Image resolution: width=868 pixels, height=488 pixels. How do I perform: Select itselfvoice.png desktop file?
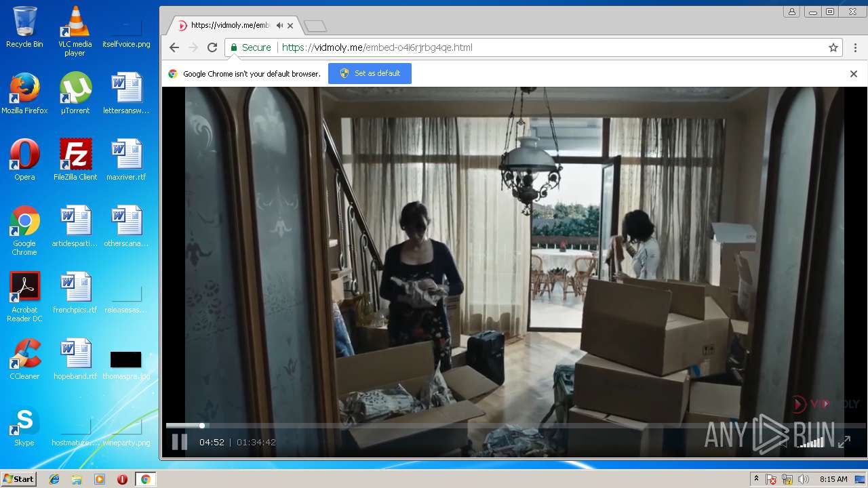(x=126, y=31)
